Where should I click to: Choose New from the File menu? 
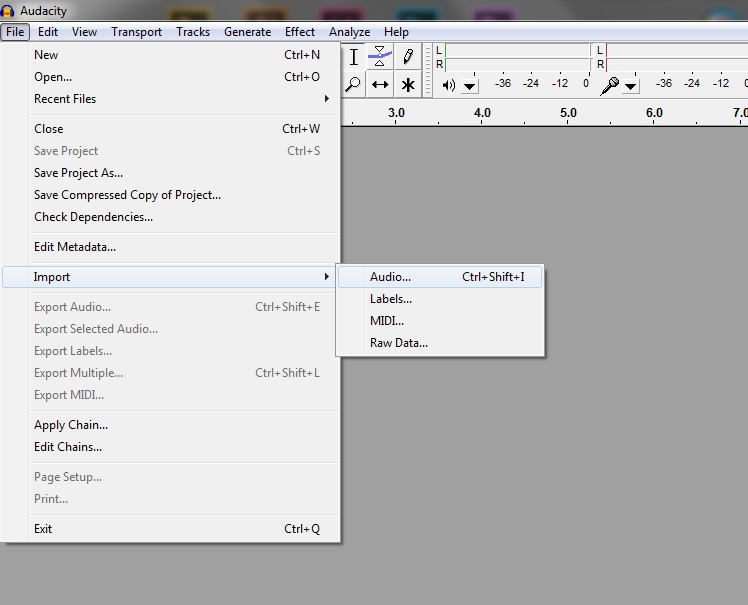tap(171, 55)
